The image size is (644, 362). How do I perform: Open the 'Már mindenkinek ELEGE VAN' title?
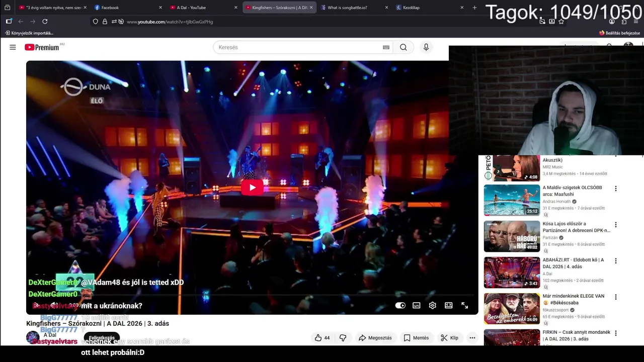(x=573, y=299)
